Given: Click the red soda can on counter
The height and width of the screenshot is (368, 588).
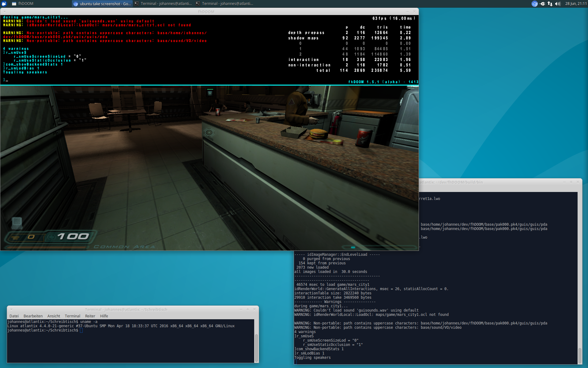Looking at the screenshot, I should tap(364, 138).
